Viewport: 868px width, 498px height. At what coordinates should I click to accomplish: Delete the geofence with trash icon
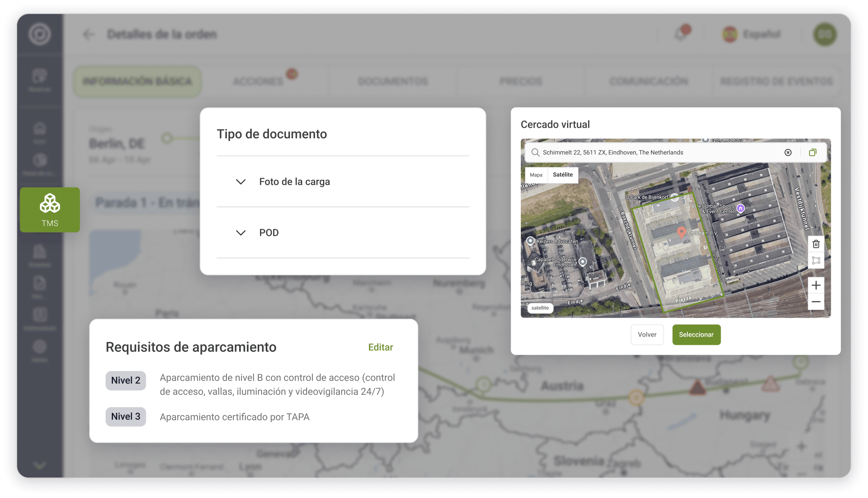816,244
